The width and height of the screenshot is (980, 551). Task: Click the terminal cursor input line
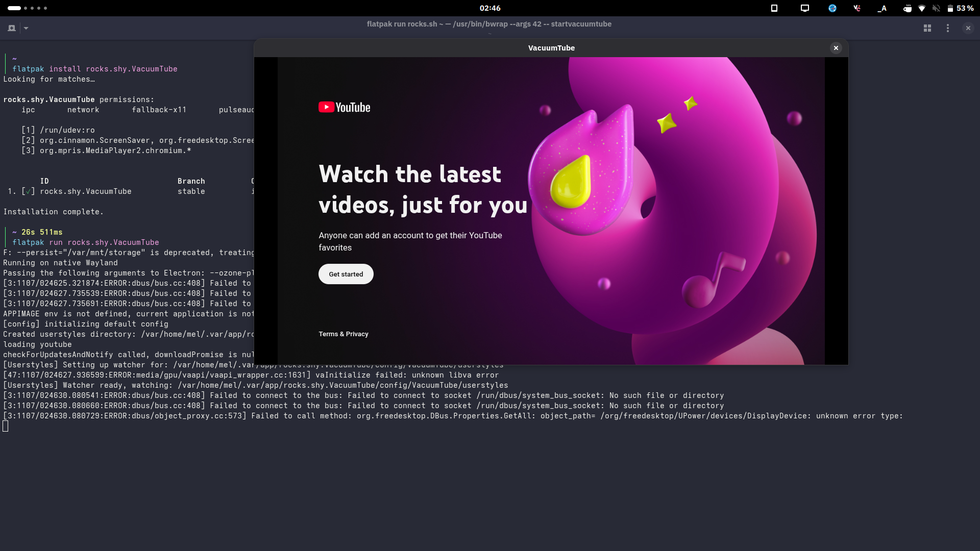tap(6, 426)
